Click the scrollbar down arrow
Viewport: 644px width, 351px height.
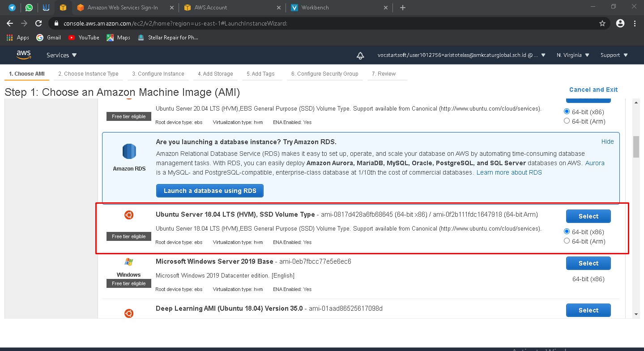tap(636, 314)
